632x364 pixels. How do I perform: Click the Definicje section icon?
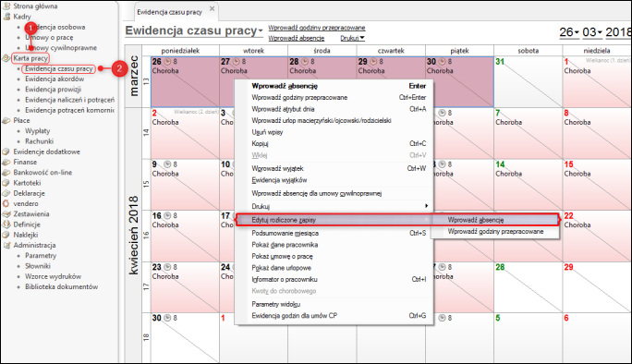click(6, 224)
